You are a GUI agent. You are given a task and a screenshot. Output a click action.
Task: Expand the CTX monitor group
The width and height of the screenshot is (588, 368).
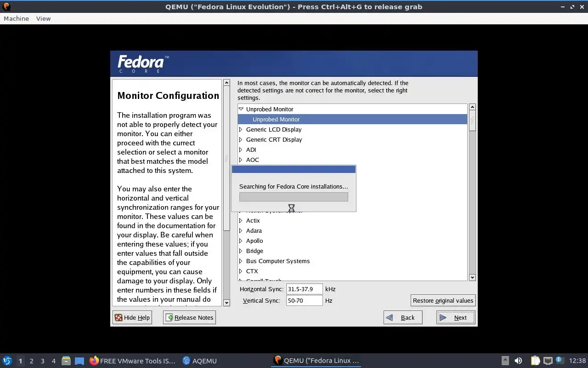coord(241,271)
